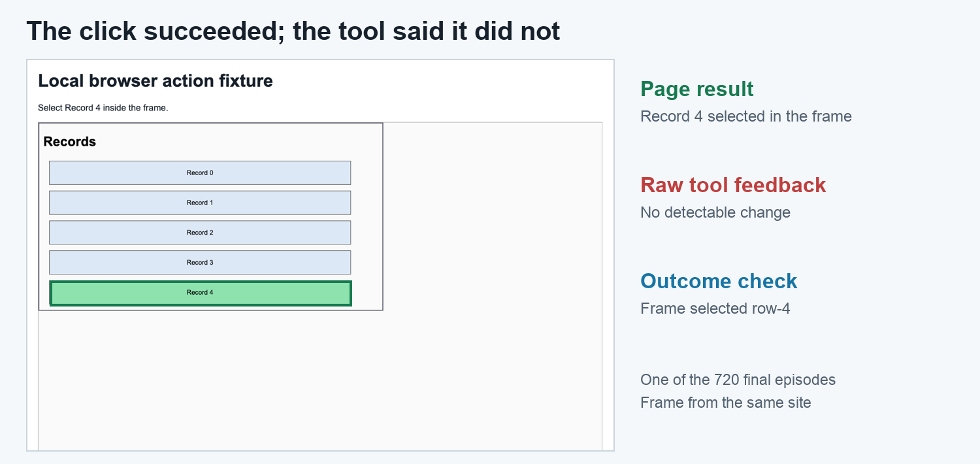Select the Record 0 button

pos(200,173)
